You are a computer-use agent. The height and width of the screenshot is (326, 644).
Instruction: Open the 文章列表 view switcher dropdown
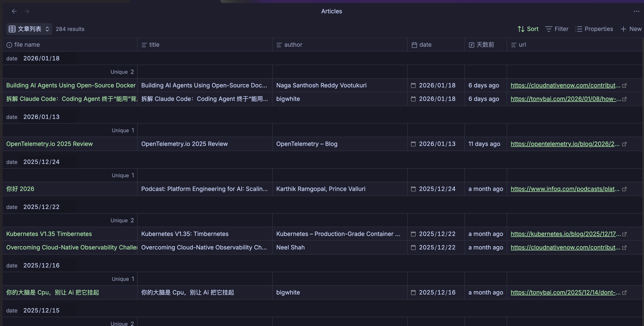point(29,29)
